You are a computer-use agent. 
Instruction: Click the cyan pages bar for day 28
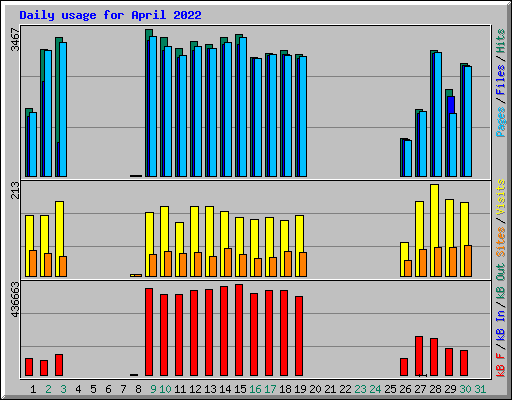pos(438,115)
